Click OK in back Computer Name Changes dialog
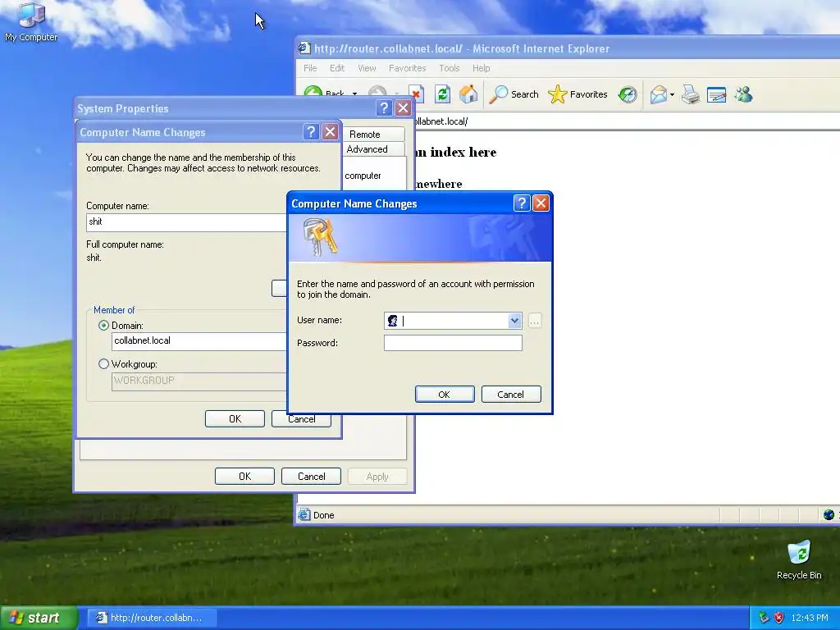 click(x=235, y=419)
